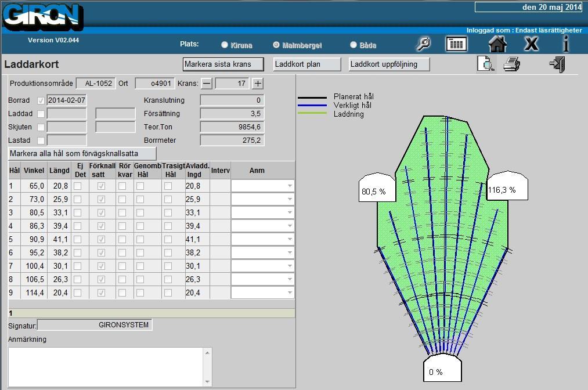Toggle the Skjuten checkbox

41,127
